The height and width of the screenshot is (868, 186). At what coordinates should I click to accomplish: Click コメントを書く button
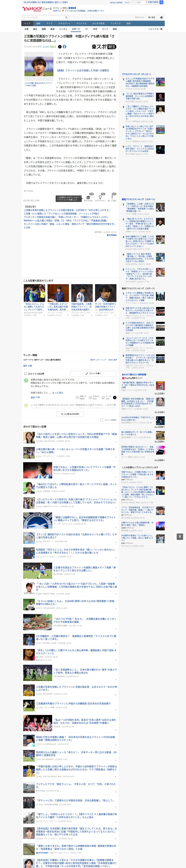pos(93,374)
